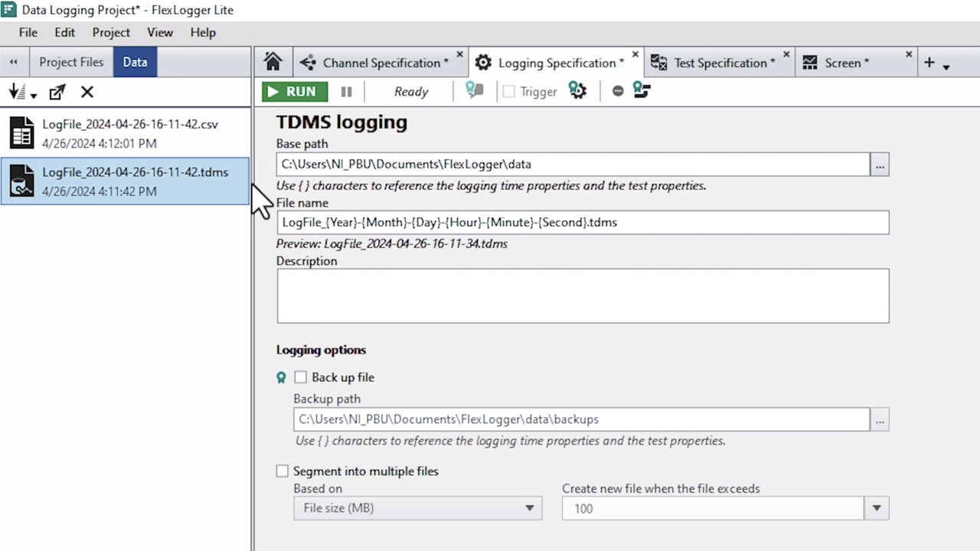
Task: Click the add new tab plus icon
Action: click(929, 63)
